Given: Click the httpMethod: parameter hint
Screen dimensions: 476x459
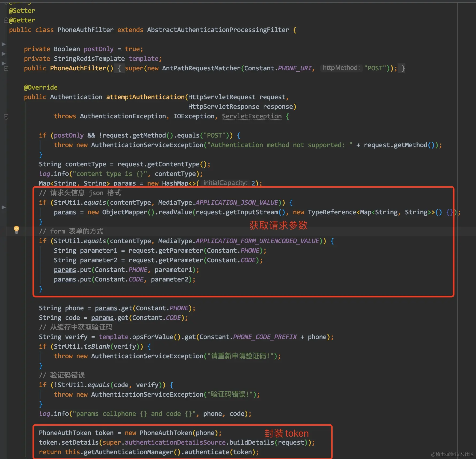Looking at the screenshot, I should click(341, 68).
